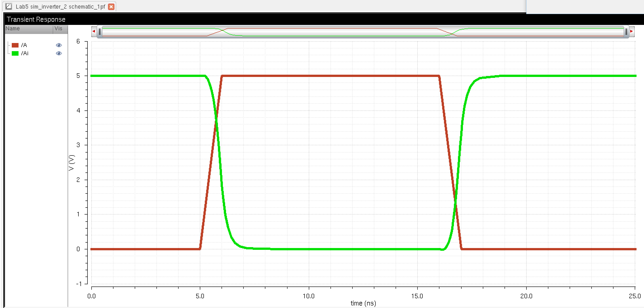Viewport: 644px width, 308px height.
Task: Click the red right arrow on the zoom scrollbar
Action: pos(632,31)
